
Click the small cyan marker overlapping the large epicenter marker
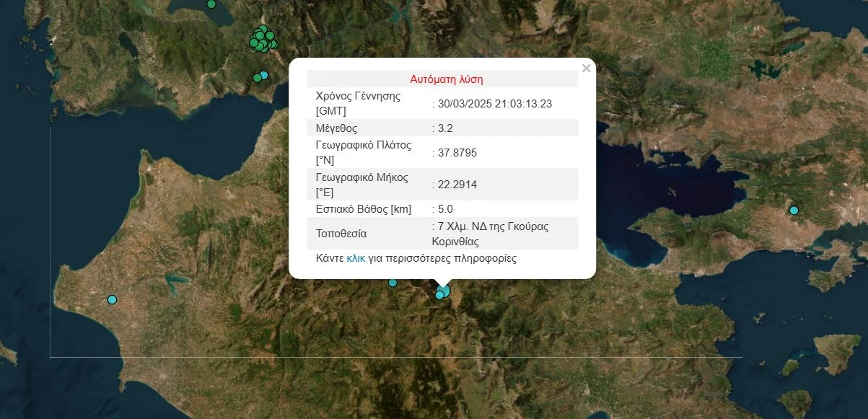439,294
